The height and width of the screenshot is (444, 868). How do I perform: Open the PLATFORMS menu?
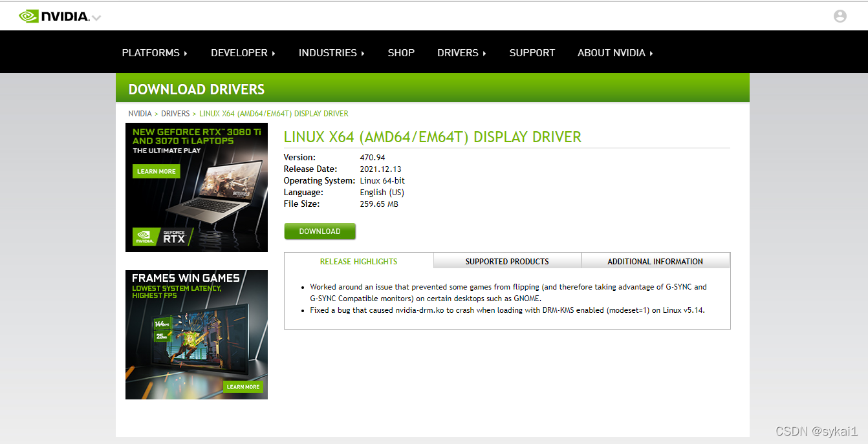point(155,53)
